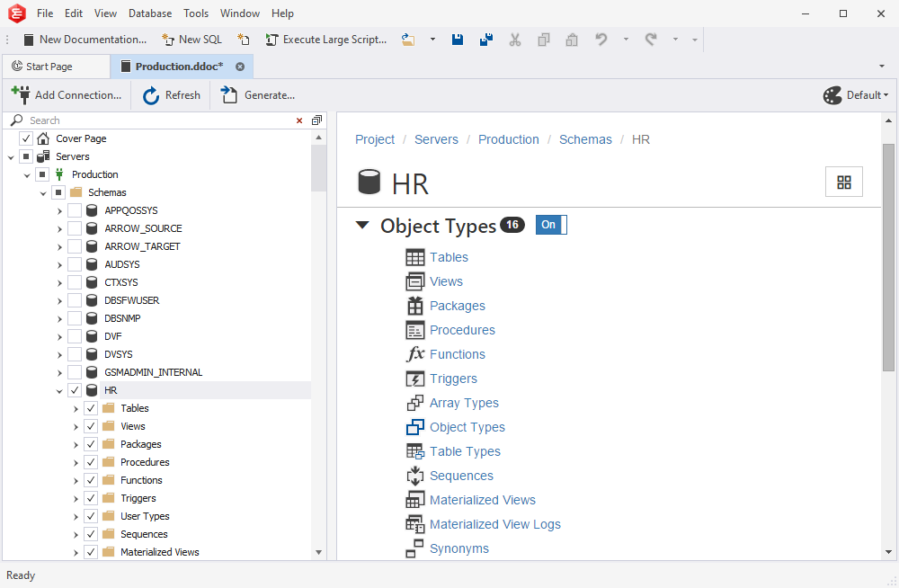This screenshot has width=899, height=588.
Task: Expand the Triggers node under HR
Action: tap(76, 497)
